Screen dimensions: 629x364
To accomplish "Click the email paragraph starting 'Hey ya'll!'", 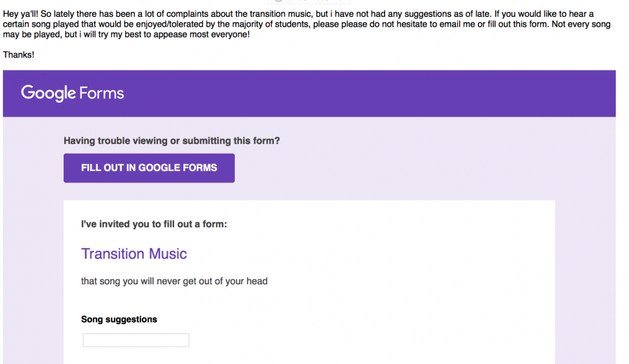I will point(307,24).
